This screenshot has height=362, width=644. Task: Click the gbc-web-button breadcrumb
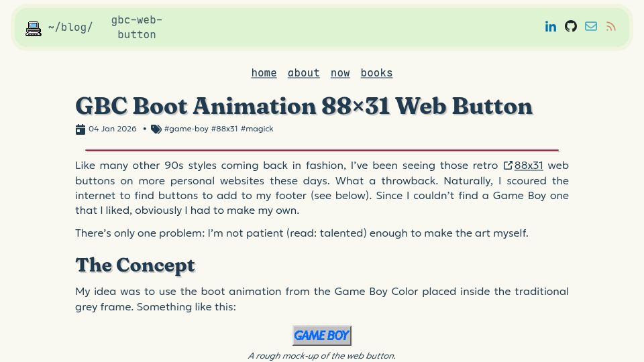pos(137,27)
